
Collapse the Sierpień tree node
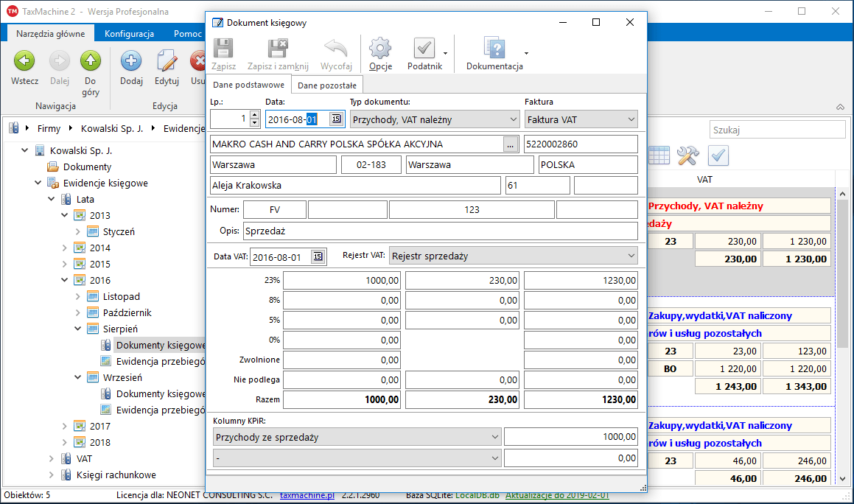(x=78, y=329)
